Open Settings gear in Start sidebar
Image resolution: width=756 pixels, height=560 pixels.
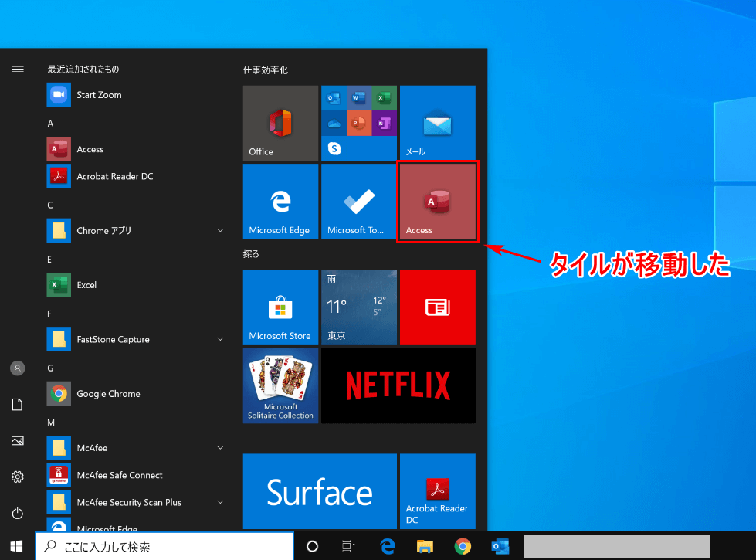pyautogui.click(x=17, y=477)
